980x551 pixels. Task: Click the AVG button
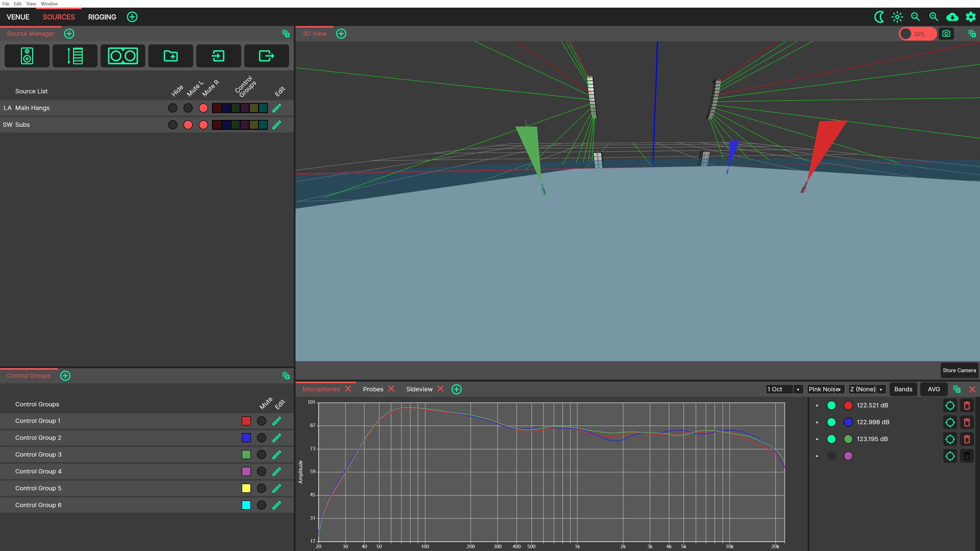pos(934,389)
